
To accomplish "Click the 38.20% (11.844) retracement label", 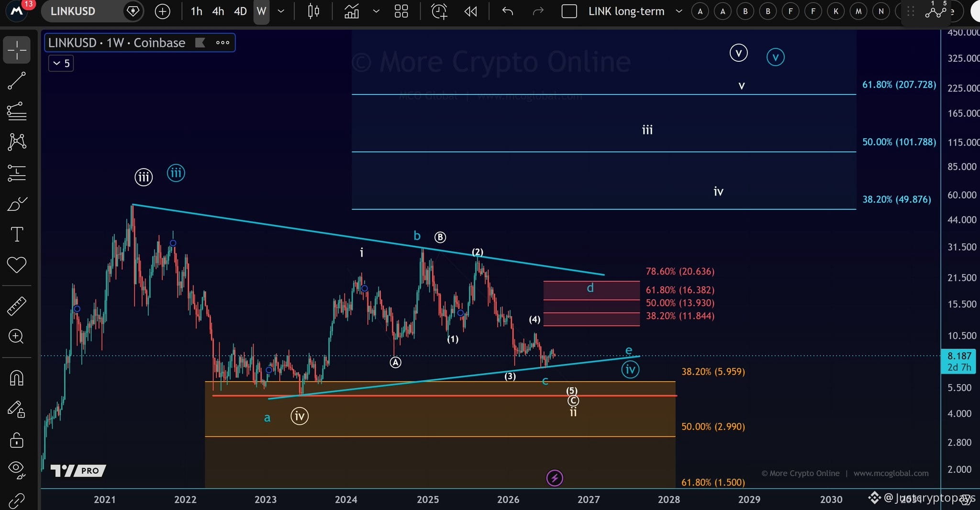I will (x=680, y=316).
